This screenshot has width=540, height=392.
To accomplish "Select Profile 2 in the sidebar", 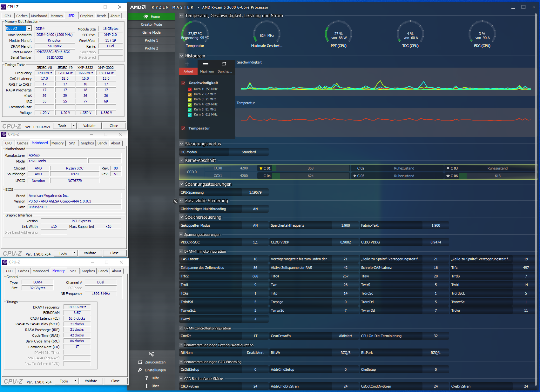I will click(x=152, y=48).
